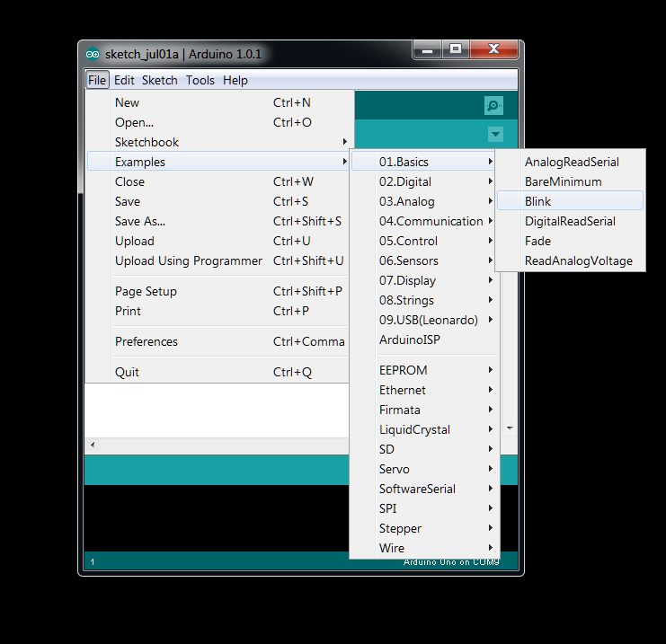The height and width of the screenshot is (644, 666).
Task: Expand the 01.Basics examples submenu
Action: click(425, 162)
